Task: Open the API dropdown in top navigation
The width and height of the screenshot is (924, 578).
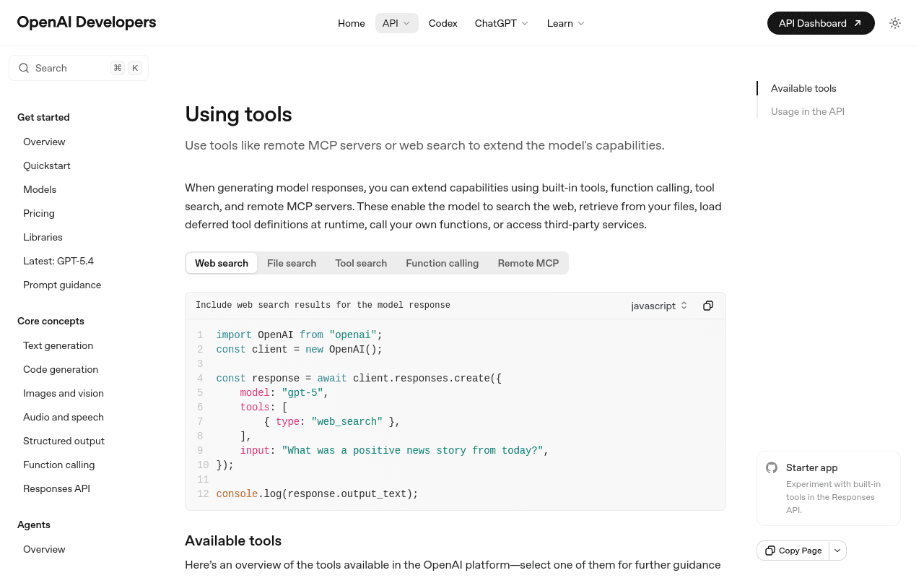Action: tap(397, 23)
